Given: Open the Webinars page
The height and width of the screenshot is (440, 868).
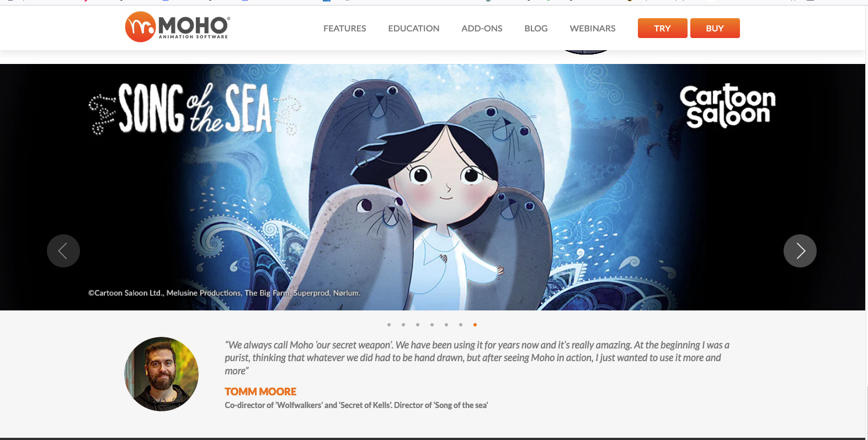Looking at the screenshot, I should click(x=593, y=28).
